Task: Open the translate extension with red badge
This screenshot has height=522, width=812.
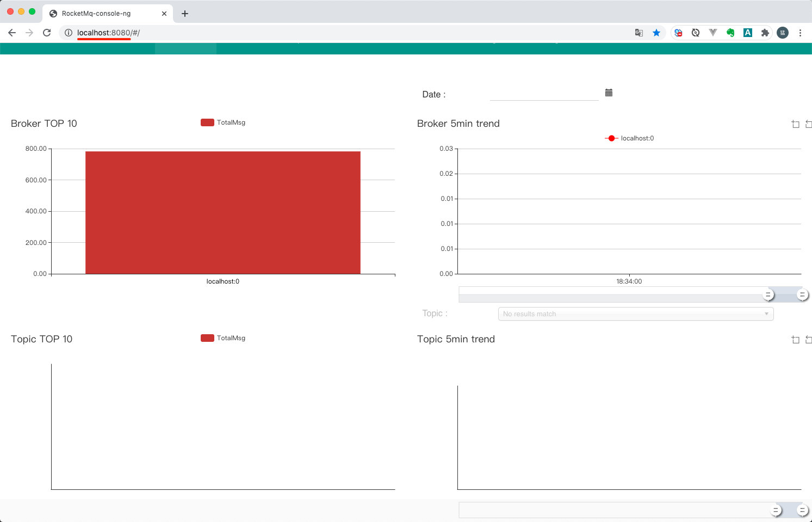Action: click(x=678, y=33)
